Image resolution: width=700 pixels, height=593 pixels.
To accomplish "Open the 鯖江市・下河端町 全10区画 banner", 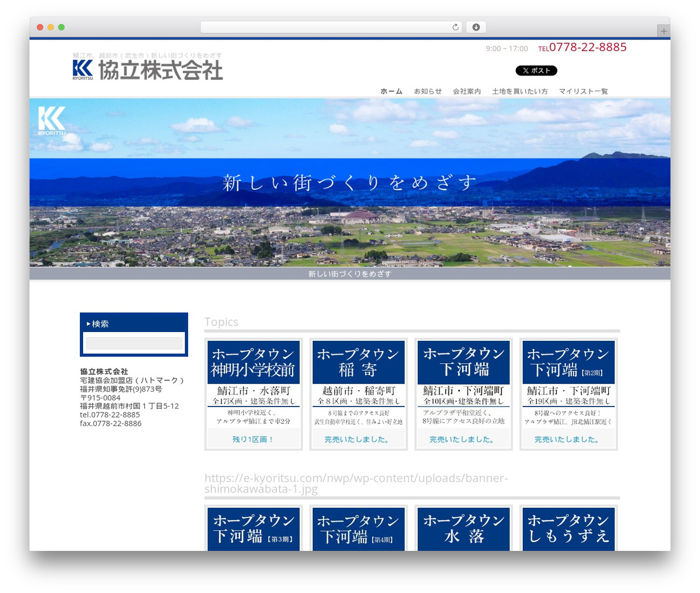I will (463, 383).
